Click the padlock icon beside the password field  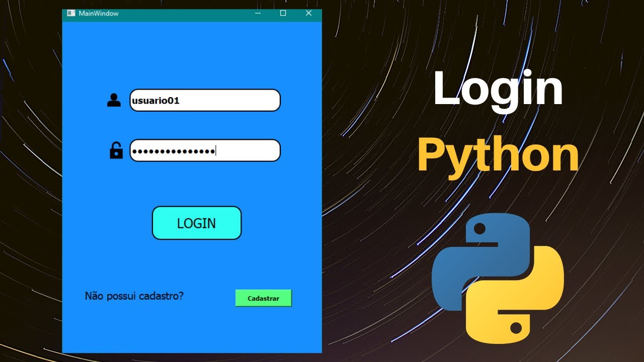click(x=116, y=150)
